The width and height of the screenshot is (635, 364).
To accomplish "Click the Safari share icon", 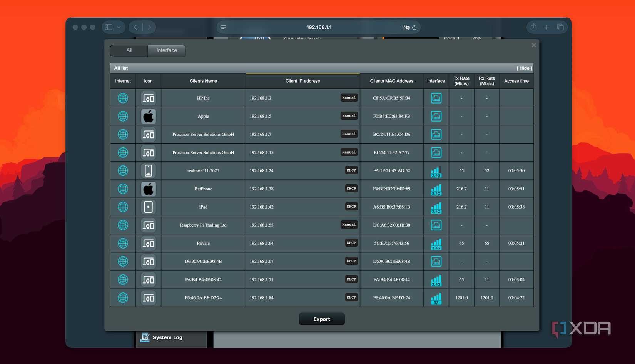I will (x=533, y=27).
